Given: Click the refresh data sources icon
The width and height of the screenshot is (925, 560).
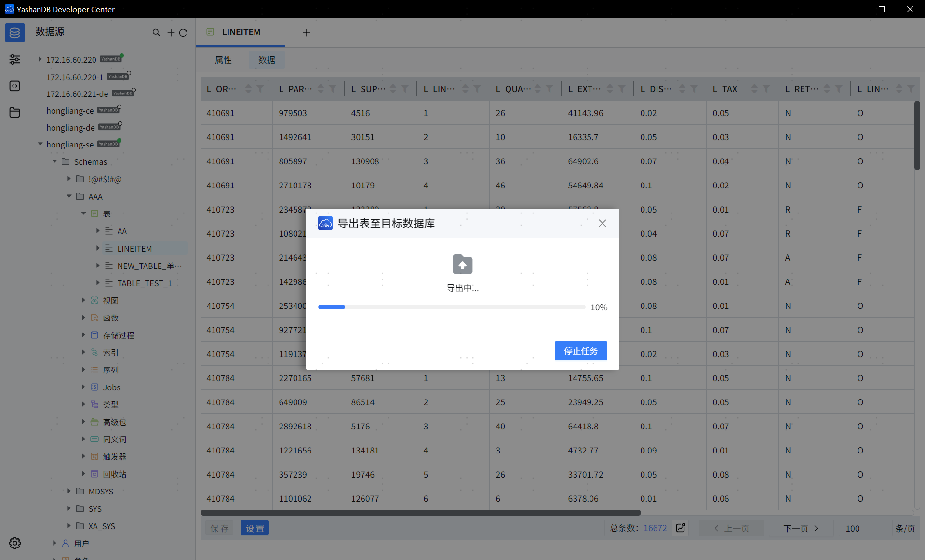Looking at the screenshot, I should pos(183,33).
